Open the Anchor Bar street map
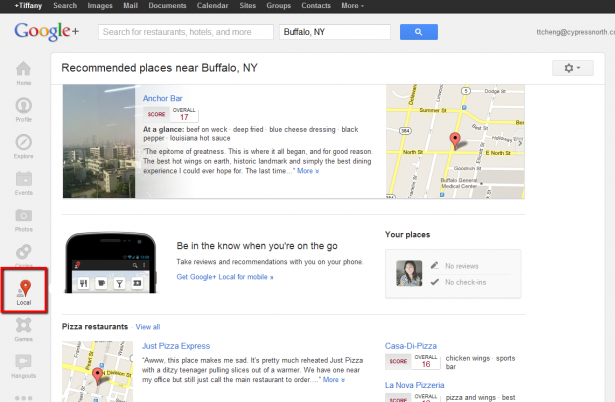This screenshot has height=402, width=615. [x=455, y=141]
